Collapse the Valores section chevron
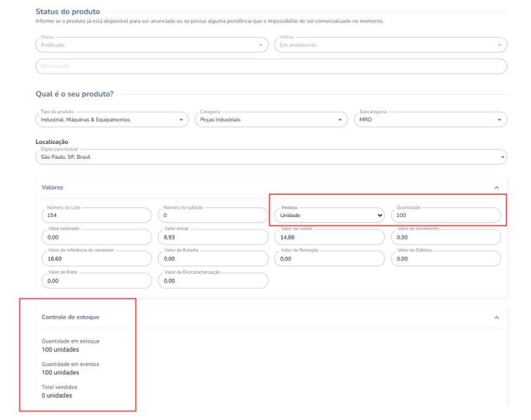Screen dimensions: 531x420 [497, 188]
